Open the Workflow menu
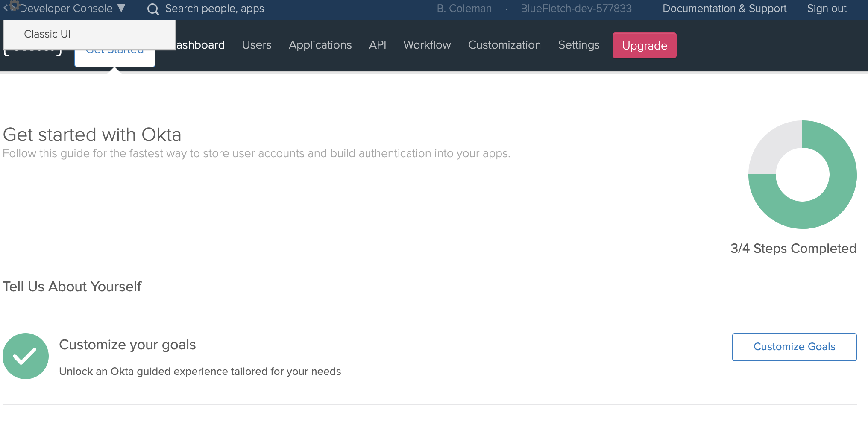Screen dimensions: 868x433 pos(427,45)
